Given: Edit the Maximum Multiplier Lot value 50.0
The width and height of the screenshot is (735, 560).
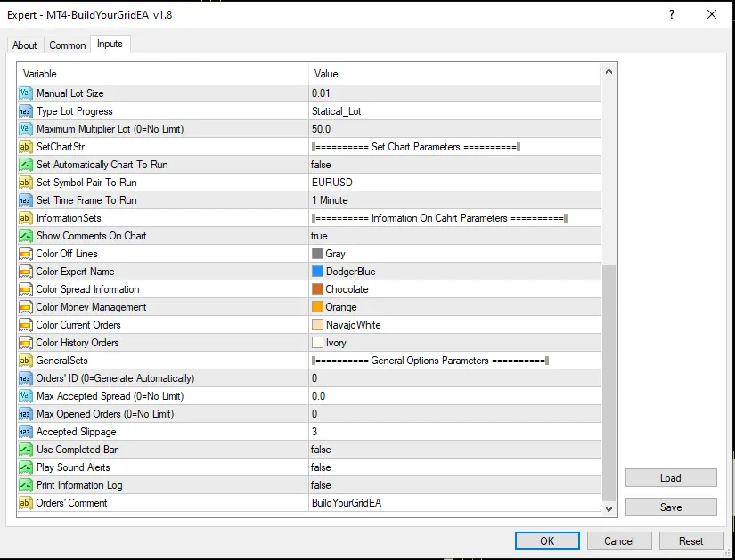Looking at the screenshot, I should pyautogui.click(x=454, y=129).
